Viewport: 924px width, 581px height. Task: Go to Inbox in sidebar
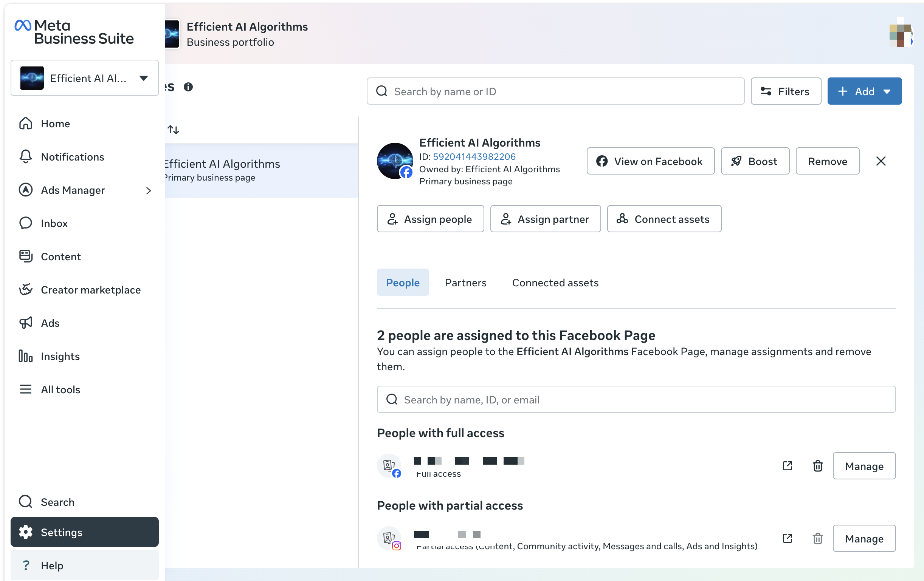pos(84,223)
